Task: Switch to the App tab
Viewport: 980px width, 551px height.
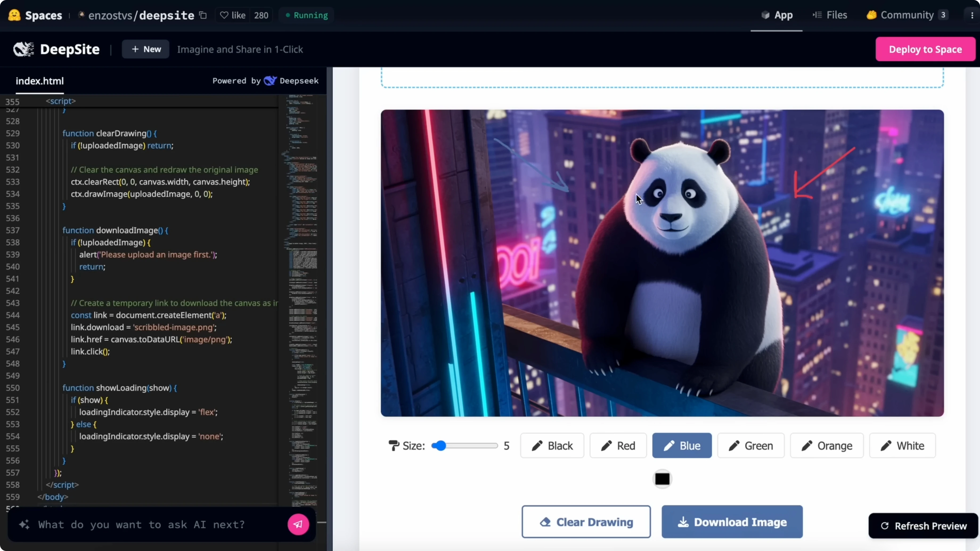Action: click(776, 15)
